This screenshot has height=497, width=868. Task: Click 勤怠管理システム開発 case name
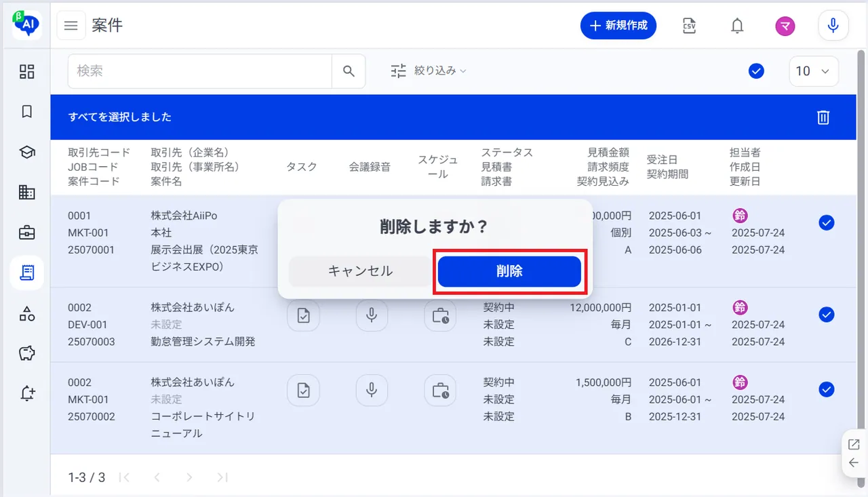click(x=203, y=342)
